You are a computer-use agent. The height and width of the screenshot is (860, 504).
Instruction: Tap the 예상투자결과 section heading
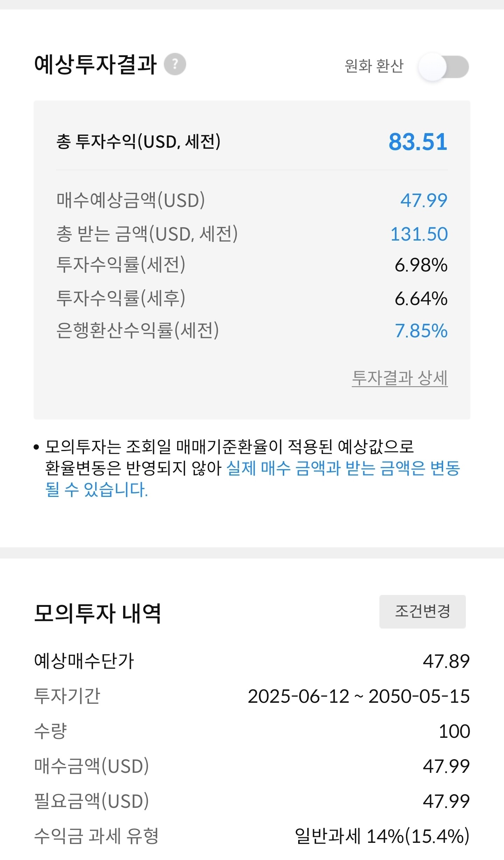[95, 64]
